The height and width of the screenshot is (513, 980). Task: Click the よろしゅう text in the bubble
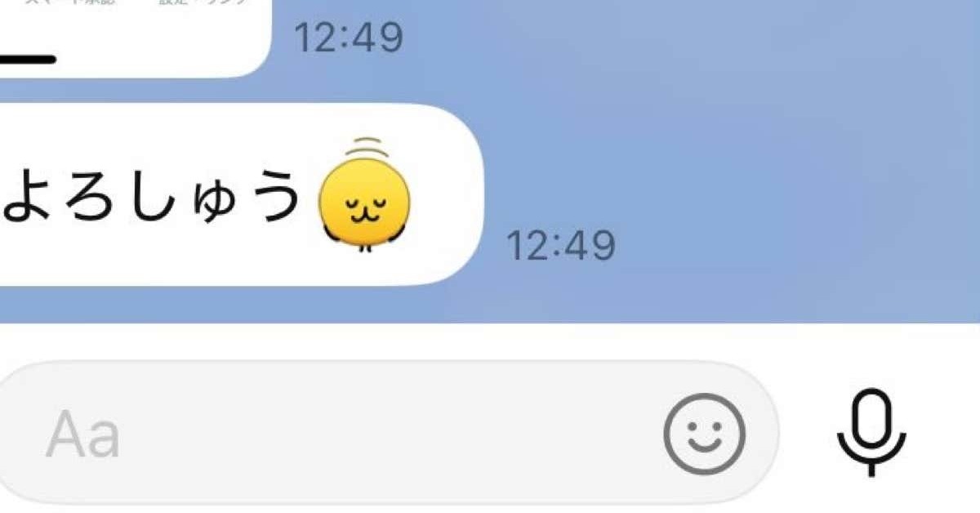[152, 199]
